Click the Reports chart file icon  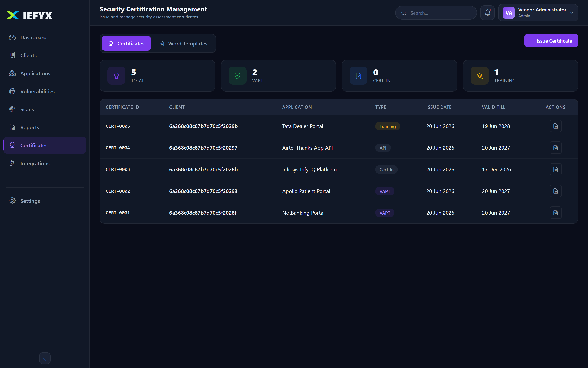point(12,127)
